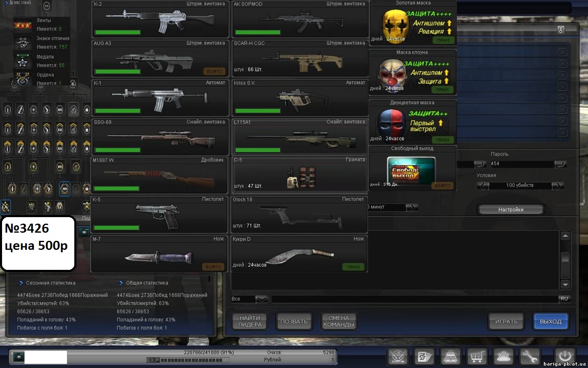Toggle the topmost player slot X box
The height and width of the screenshot is (368, 588).
point(562,52)
